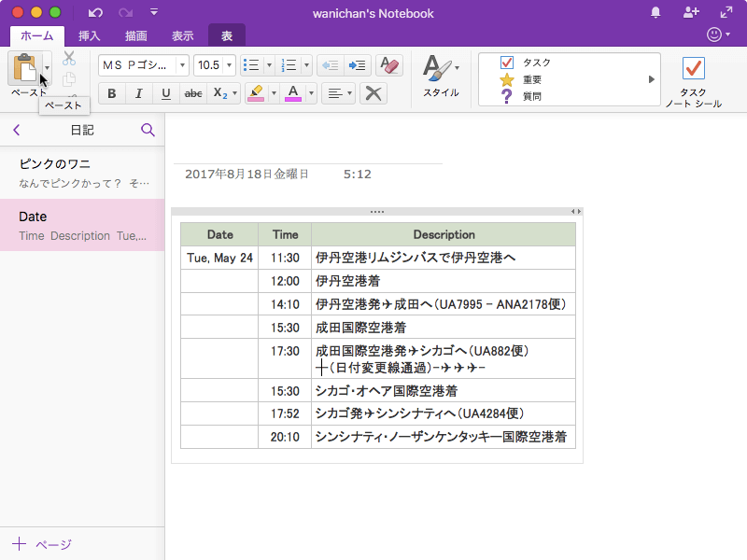
Task: Expand the tags gallery arrow
Action: (x=652, y=79)
